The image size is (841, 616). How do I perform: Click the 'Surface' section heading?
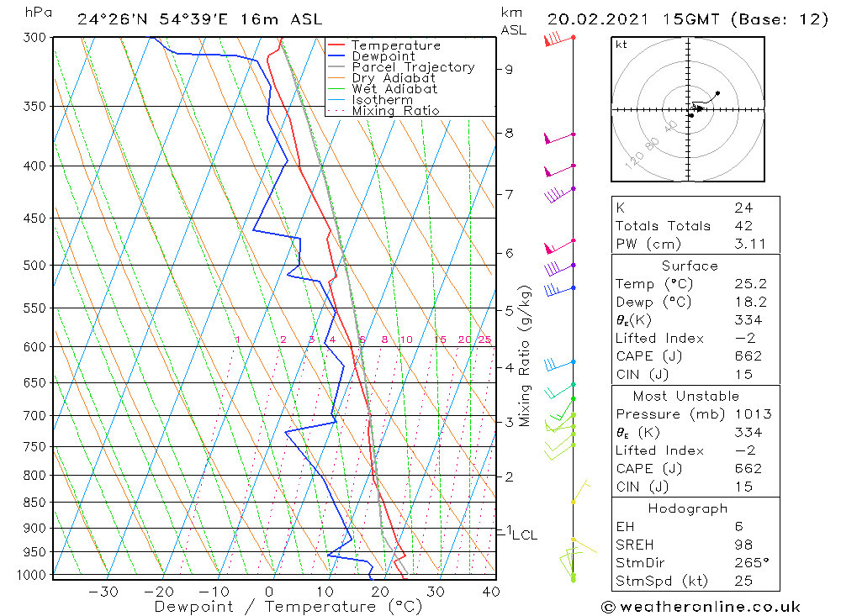[x=690, y=266]
